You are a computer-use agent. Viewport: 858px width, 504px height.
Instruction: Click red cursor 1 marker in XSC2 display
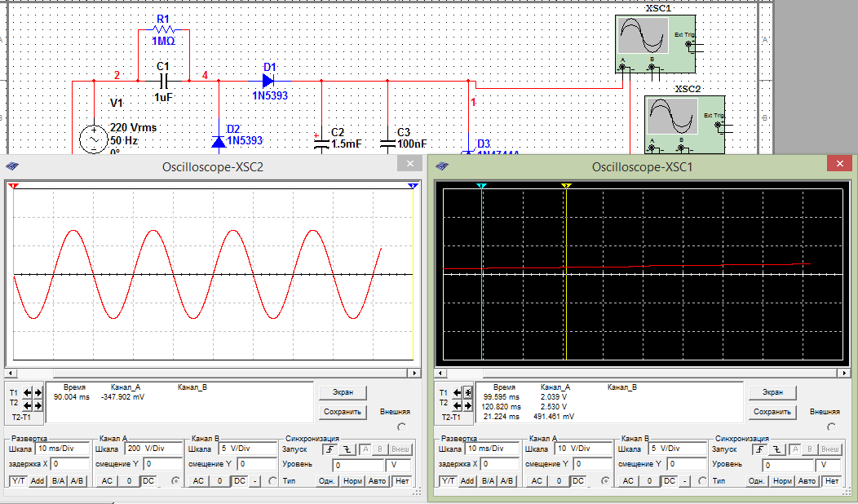click(14, 186)
